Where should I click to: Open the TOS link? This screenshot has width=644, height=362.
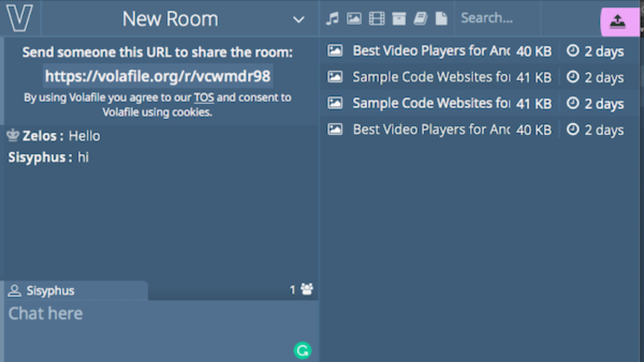204,98
